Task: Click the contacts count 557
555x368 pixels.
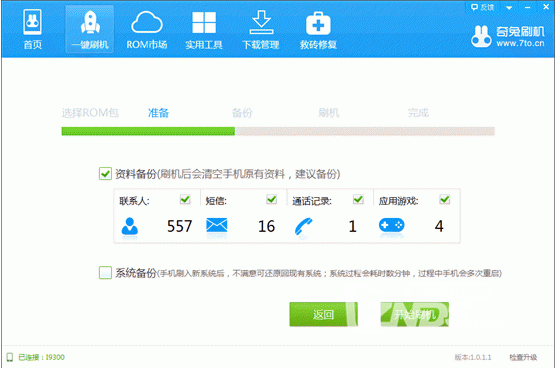Action: click(x=179, y=226)
